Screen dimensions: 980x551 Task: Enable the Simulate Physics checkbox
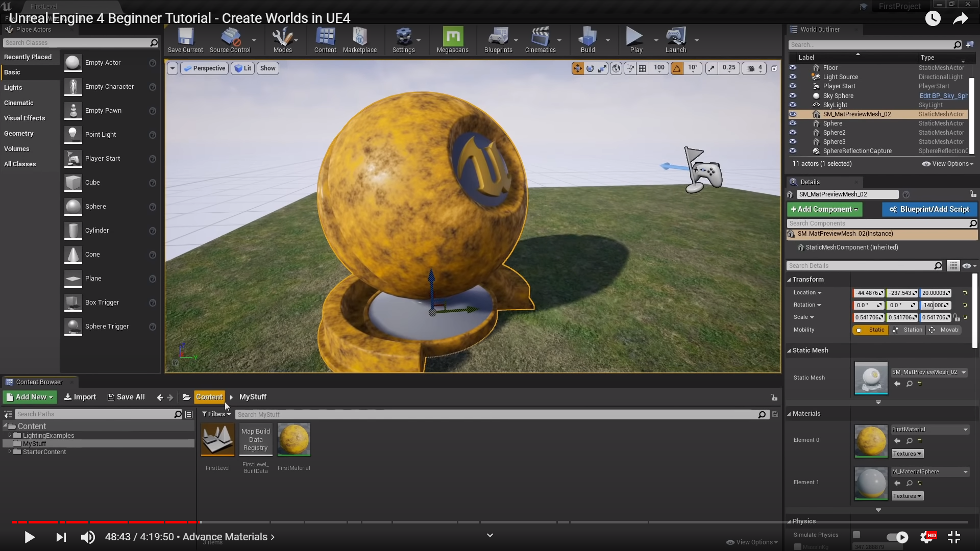pyautogui.click(x=856, y=535)
